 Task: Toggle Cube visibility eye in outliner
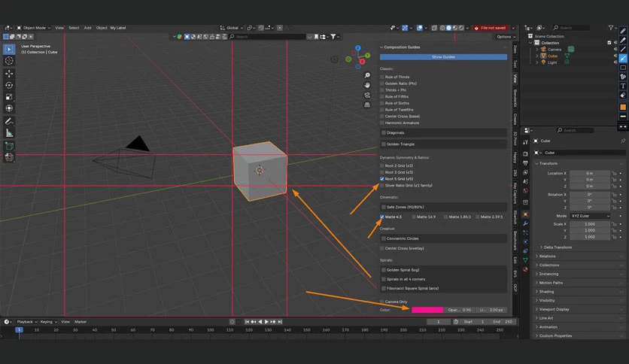pyautogui.click(x=615, y=56)
